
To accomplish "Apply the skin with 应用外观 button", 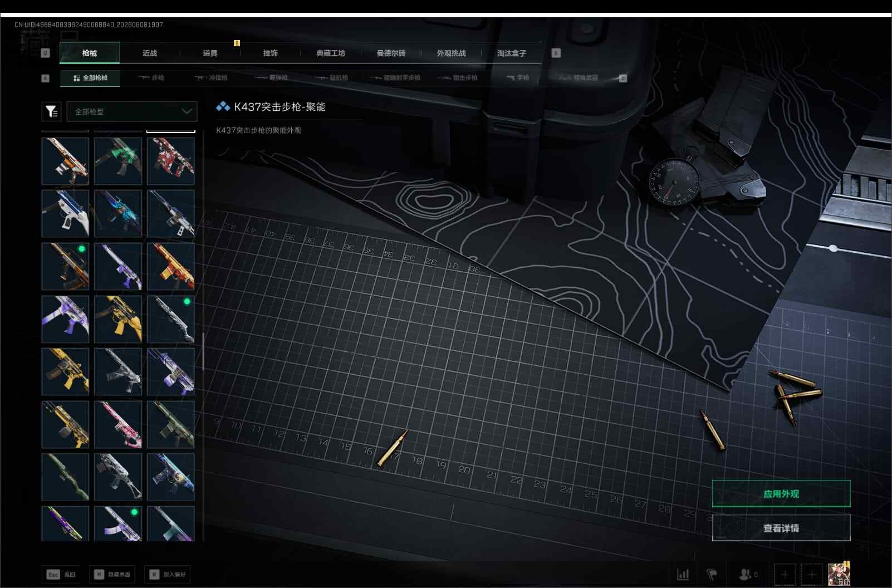I will pos(781,493).
